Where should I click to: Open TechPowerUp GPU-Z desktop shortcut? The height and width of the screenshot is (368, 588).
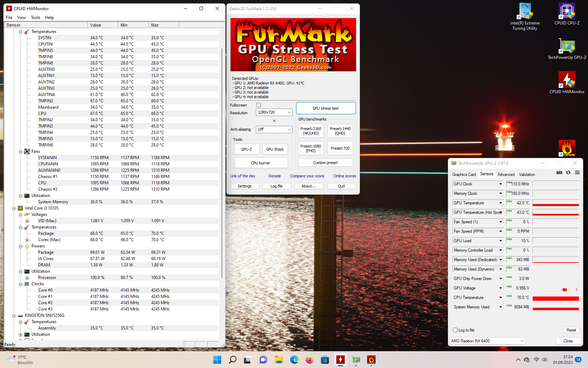(567, 49)
